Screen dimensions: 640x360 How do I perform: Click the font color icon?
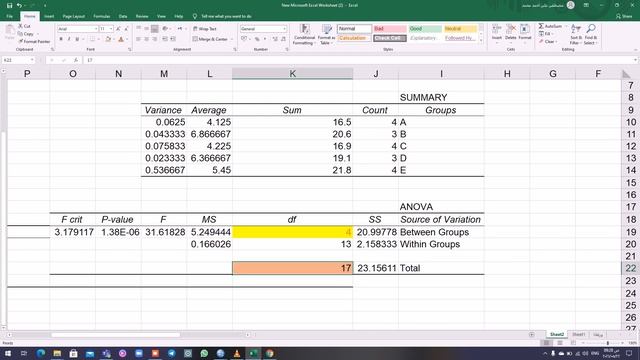(x=121, y=39)
